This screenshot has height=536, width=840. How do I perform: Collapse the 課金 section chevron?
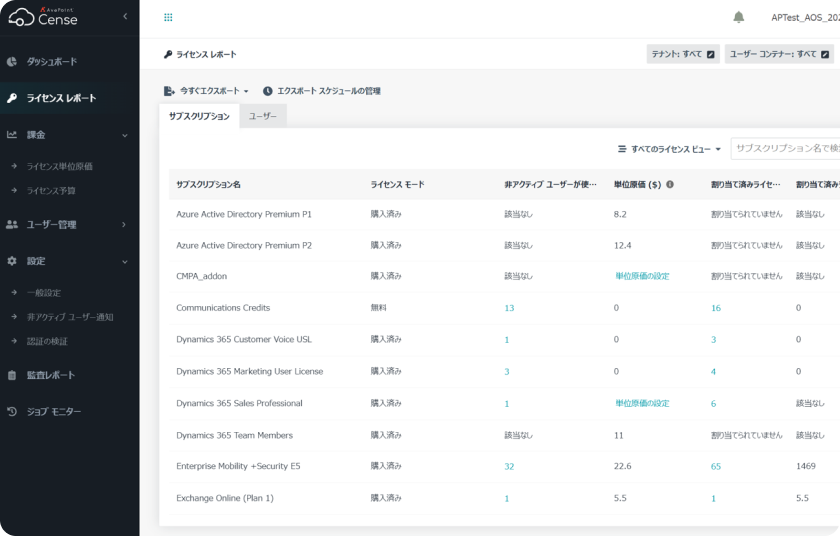[x=125, y=135]
